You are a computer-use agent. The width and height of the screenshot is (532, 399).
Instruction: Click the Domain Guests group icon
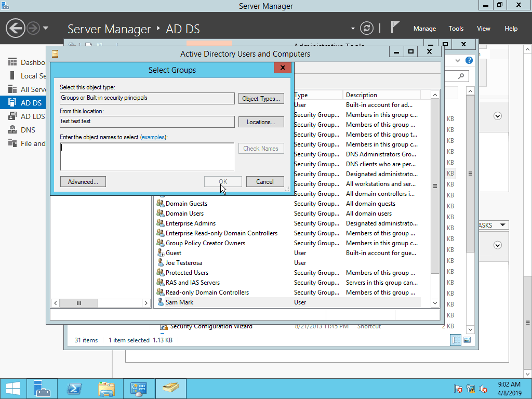[x=161, y=203]
